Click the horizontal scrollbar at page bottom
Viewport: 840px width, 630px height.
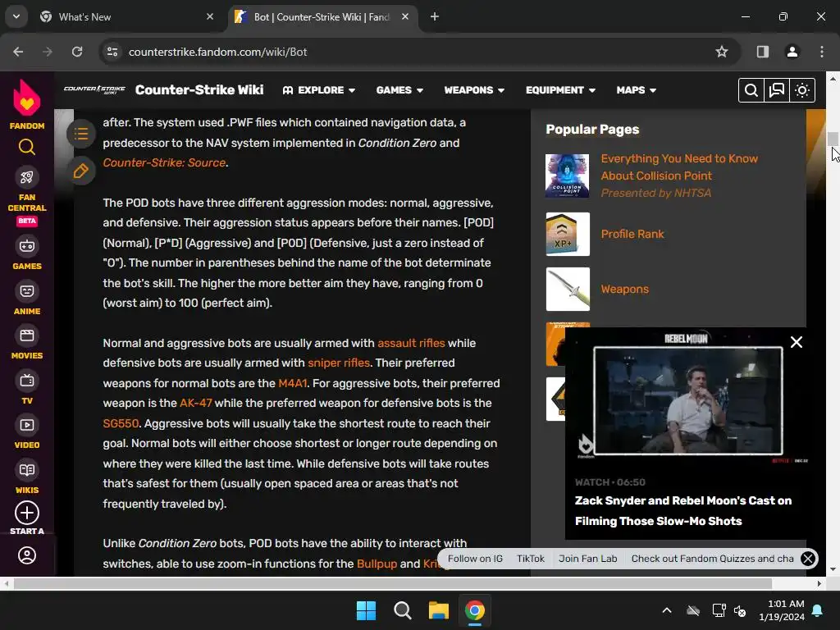pyautogui.click(x=393, y=583)
